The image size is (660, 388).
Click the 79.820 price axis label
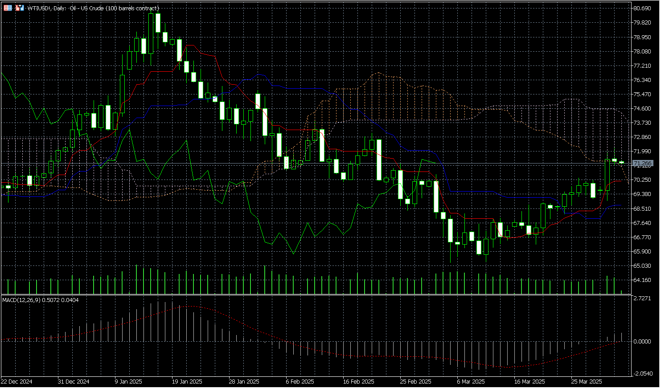pos(642,23)
